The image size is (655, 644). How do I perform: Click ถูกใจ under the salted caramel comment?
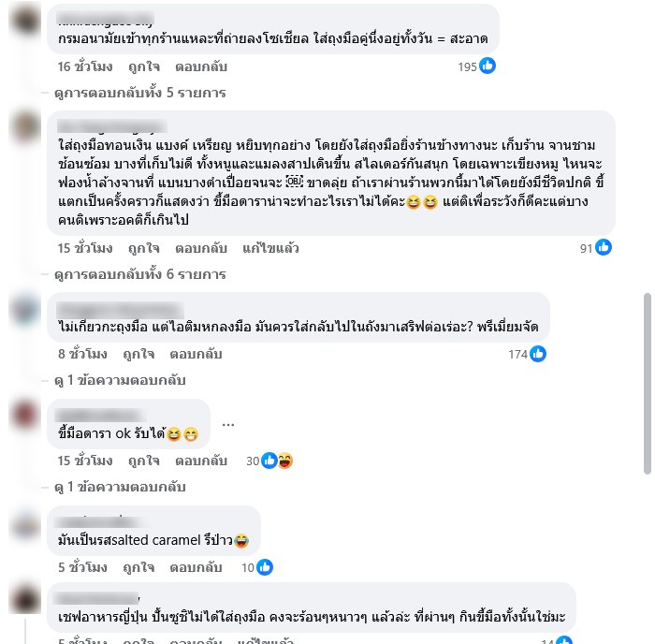(138, 567)
